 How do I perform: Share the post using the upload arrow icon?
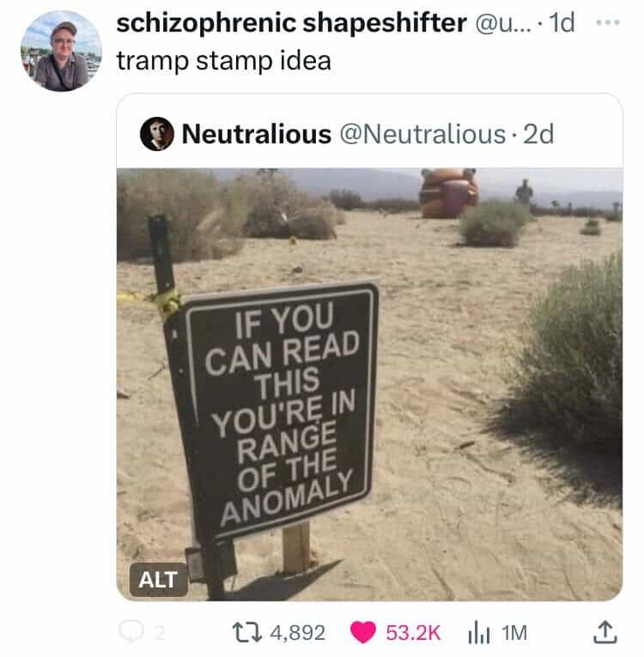click(605, 632)
